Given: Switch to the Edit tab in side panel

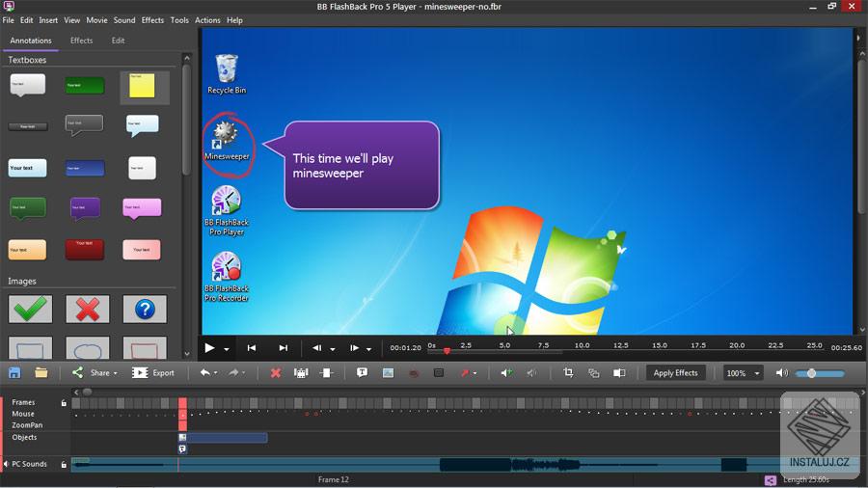Looking at the screenshot, I should 118,41.
